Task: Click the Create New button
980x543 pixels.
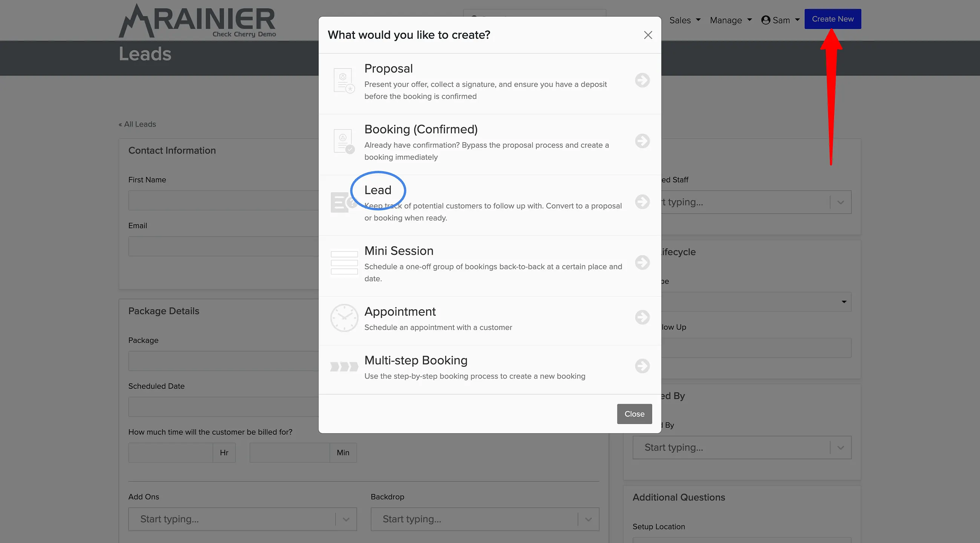Action: tap(832, 19)
